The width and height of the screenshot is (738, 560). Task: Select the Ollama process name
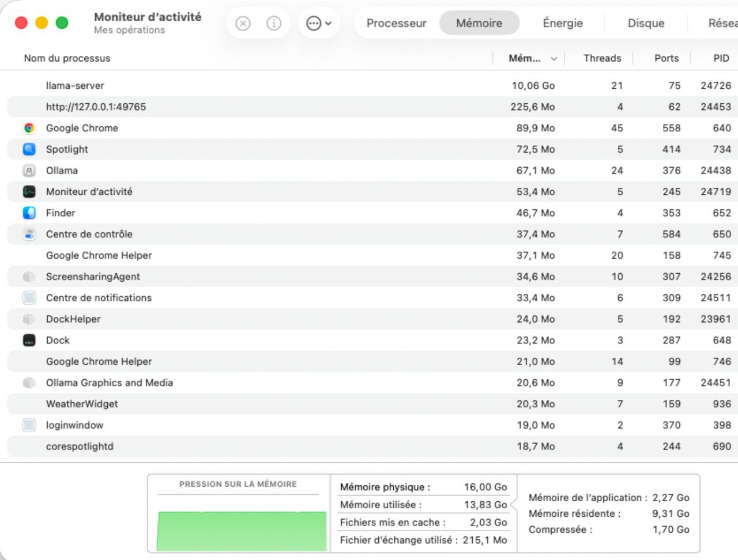pos(62,171)
